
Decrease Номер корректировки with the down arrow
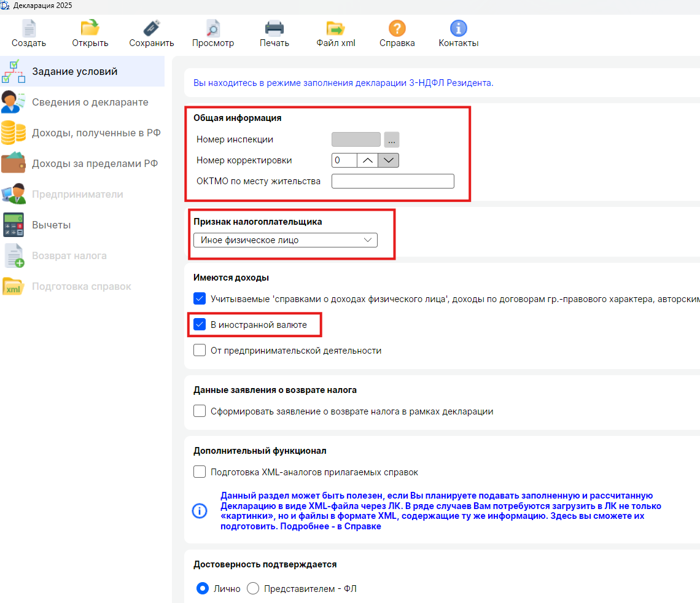(x=389, y=160)
